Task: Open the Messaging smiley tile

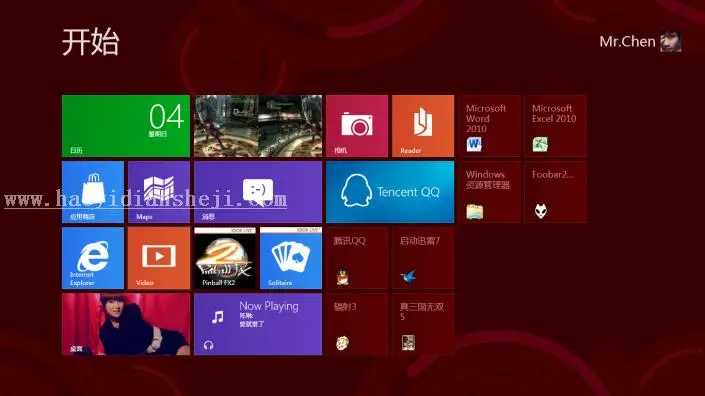Action: (258, 192)
